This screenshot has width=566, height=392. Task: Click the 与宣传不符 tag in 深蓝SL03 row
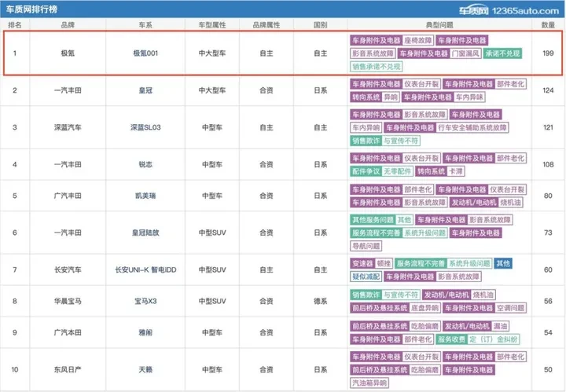point(401,141)
